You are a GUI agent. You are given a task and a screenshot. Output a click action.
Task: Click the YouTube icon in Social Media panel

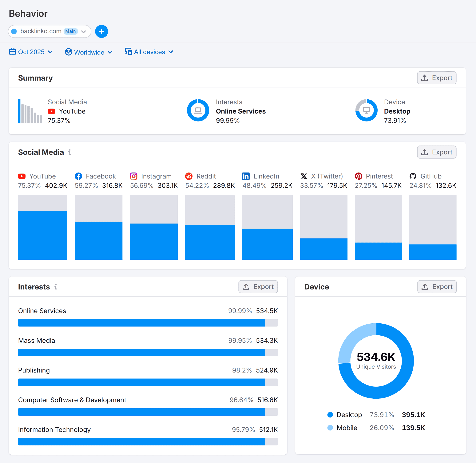[22, 176]
